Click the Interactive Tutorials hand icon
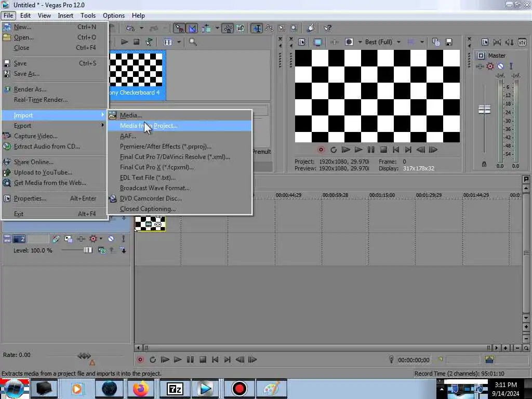The image size is (532, 399). point(311,29)
